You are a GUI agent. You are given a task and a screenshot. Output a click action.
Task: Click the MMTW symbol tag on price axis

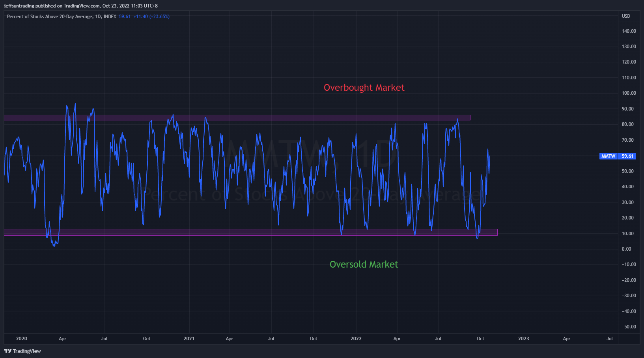pyautogui.click(x=608, y=156)
